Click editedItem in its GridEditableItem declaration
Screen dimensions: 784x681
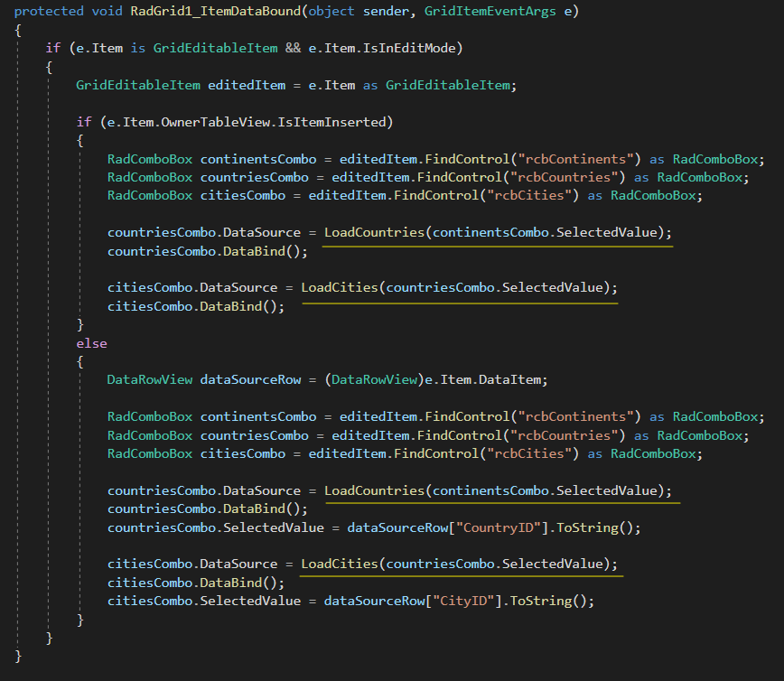click(x=247, y=85)
